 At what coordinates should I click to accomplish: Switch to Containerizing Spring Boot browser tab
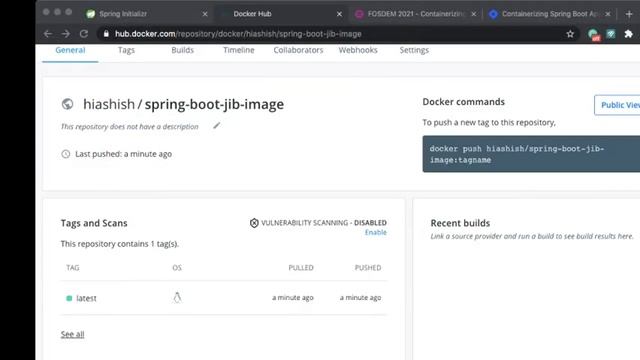coord(550,14)
